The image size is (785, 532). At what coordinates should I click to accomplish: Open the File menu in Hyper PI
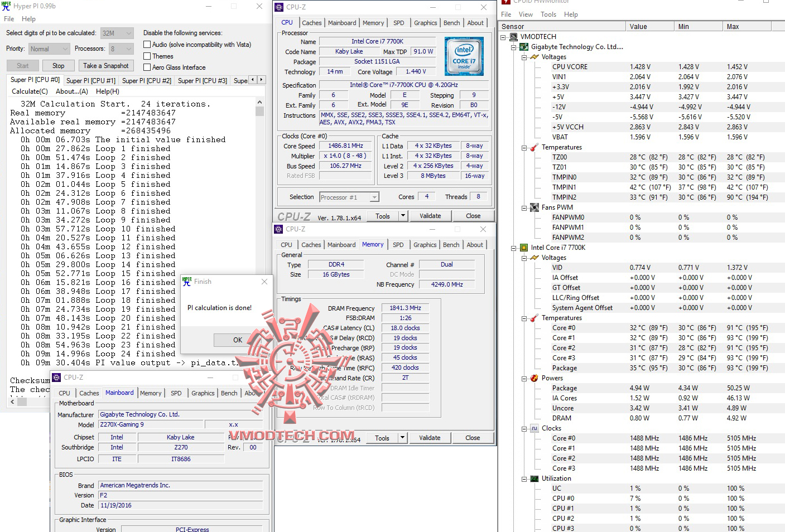(x=9, y=19)
